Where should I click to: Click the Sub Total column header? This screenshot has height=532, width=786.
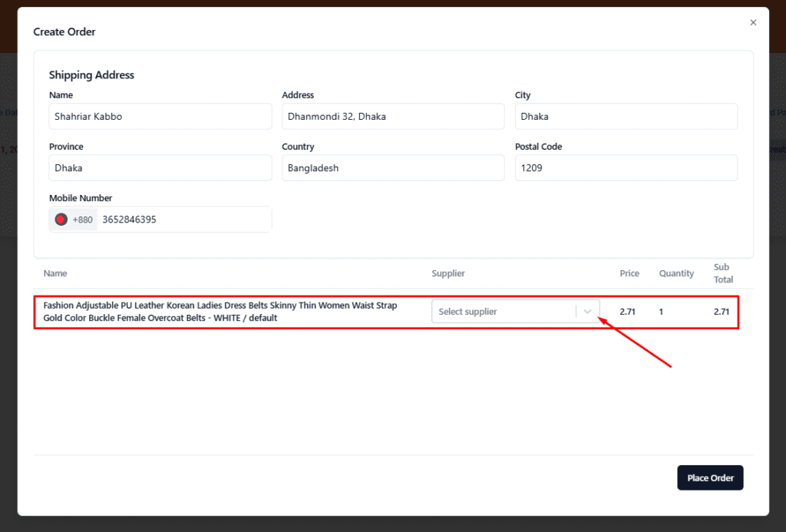[723, 273]
